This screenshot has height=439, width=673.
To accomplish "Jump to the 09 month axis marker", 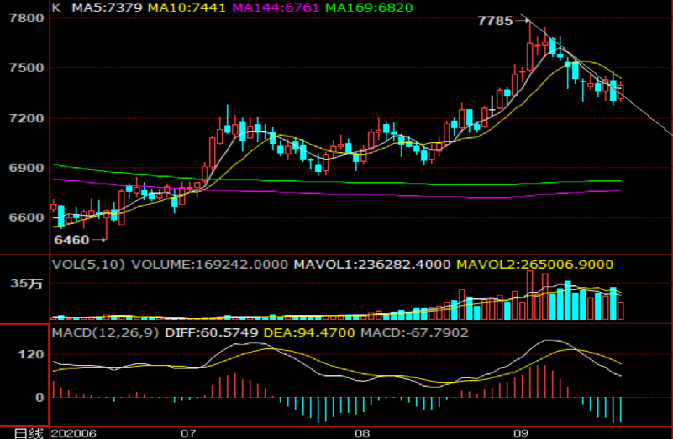I will point(520,433).
